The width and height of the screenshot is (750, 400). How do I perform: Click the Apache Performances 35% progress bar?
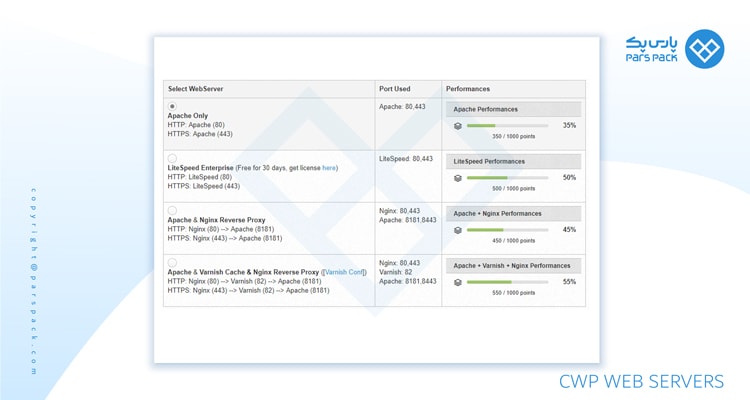tap(507, 126)
